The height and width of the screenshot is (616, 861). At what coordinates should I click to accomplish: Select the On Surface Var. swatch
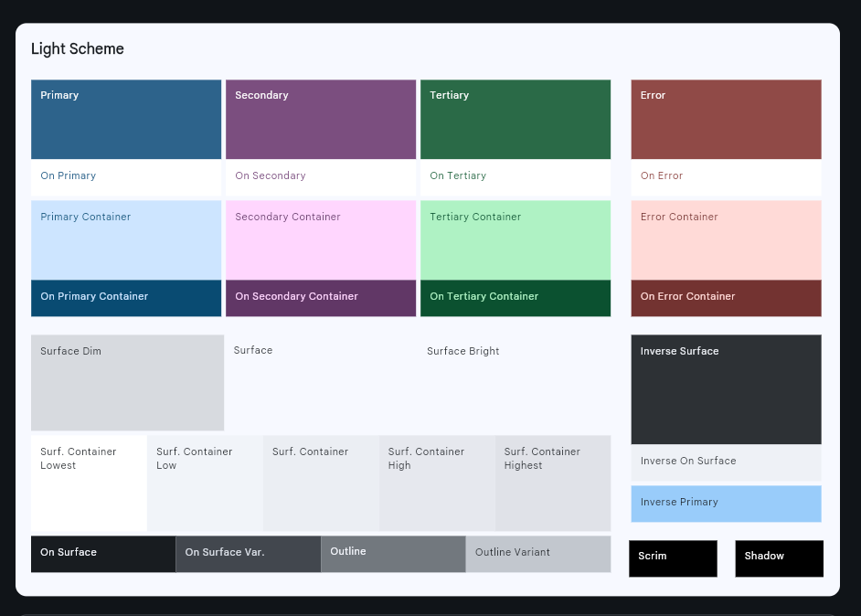[249, 554]
